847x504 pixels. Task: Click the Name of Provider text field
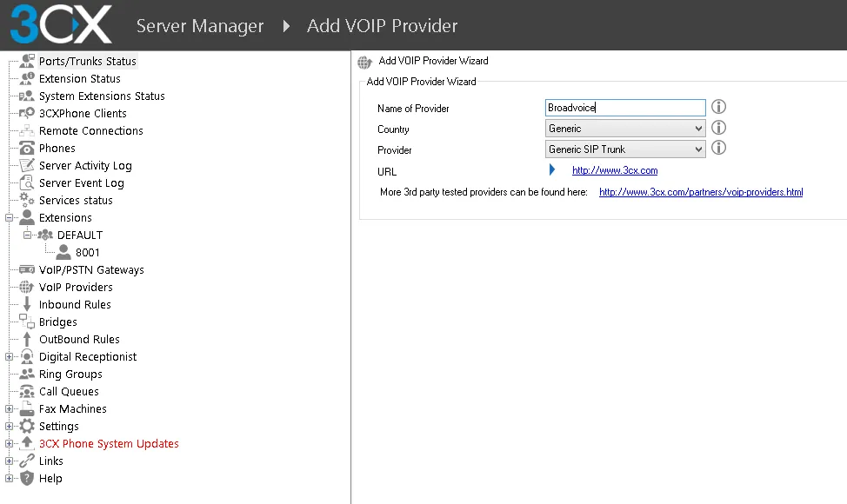click(625, 108)
